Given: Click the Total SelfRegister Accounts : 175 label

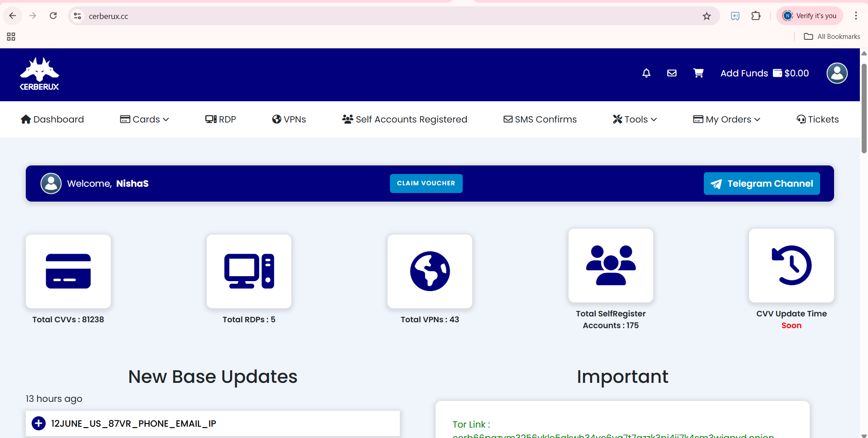Looking at the screenshot, I should click(x=611, y=320).
